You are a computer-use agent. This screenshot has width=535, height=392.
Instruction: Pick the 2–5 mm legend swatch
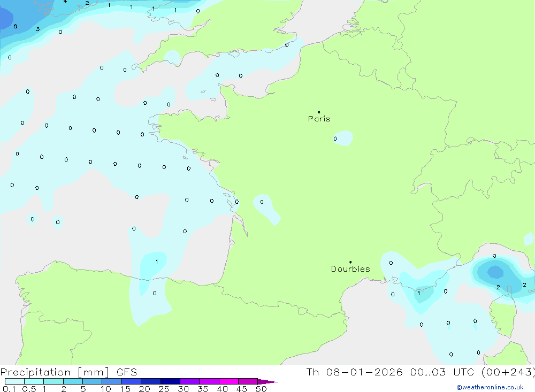73,381
